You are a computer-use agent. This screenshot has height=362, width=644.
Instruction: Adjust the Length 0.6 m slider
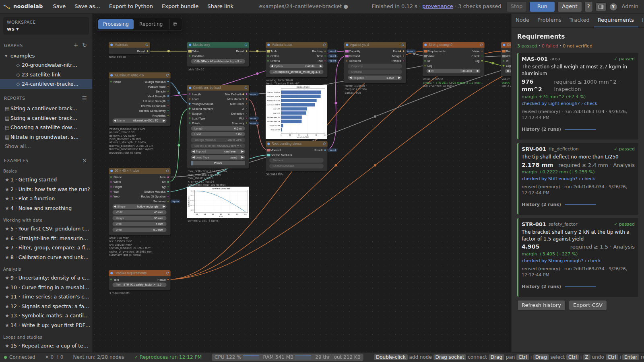pos(218,129)
